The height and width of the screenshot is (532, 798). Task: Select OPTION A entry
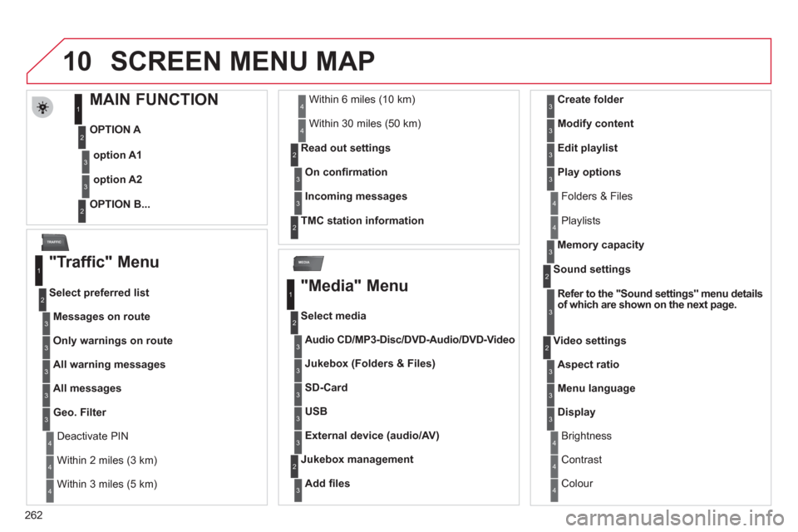click(x=115, y=130)
